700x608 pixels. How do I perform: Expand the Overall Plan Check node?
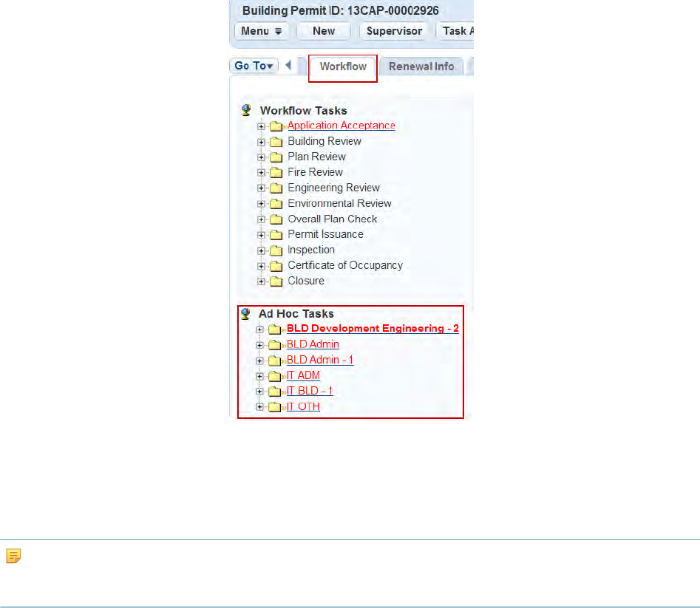coord(261,219)
